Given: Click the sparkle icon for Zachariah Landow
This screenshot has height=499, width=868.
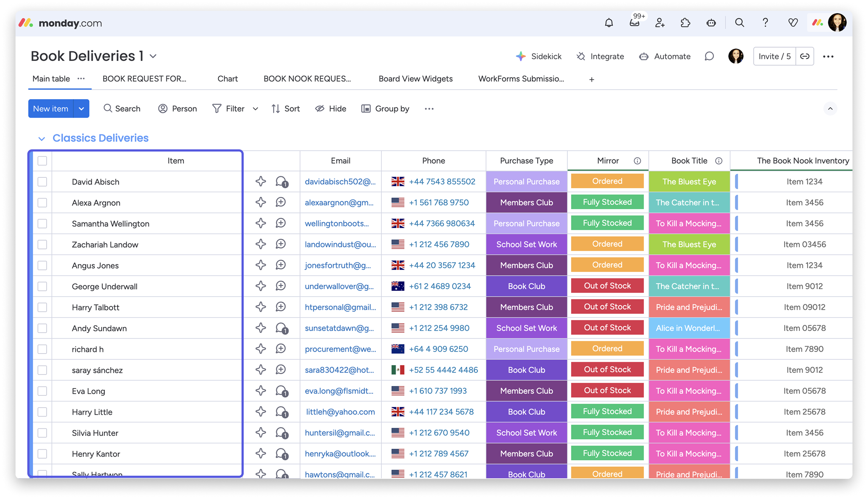Looking at the screenshot, I should click(261, 244).
